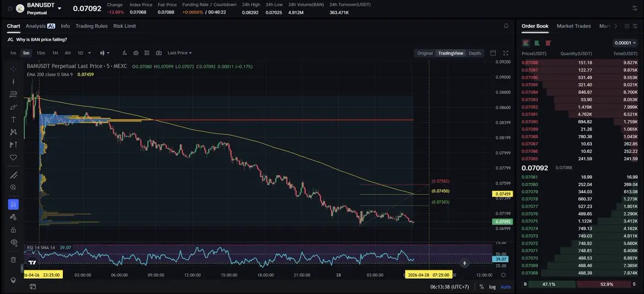
Task: Open the object tree layers icon
Action: [13, 280]
